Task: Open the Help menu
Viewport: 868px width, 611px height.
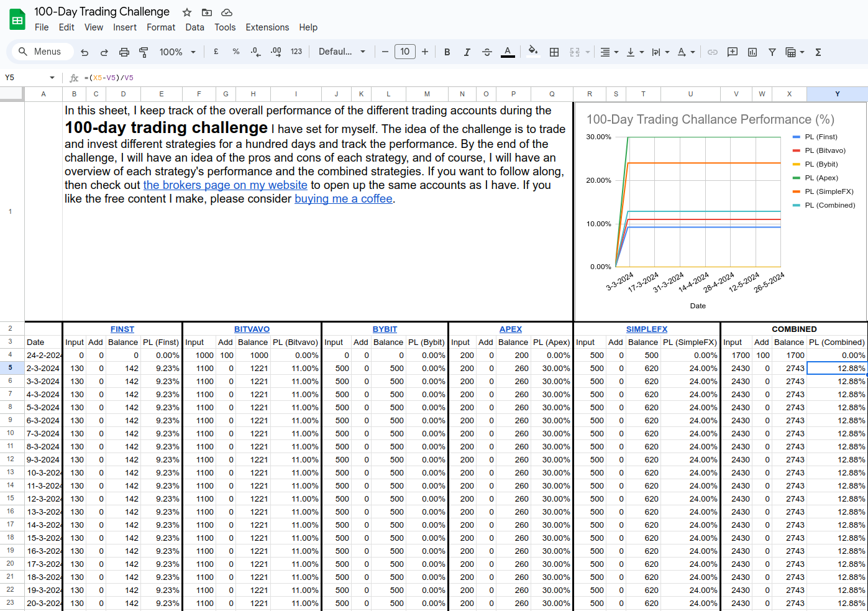Action: pos(308,27)
